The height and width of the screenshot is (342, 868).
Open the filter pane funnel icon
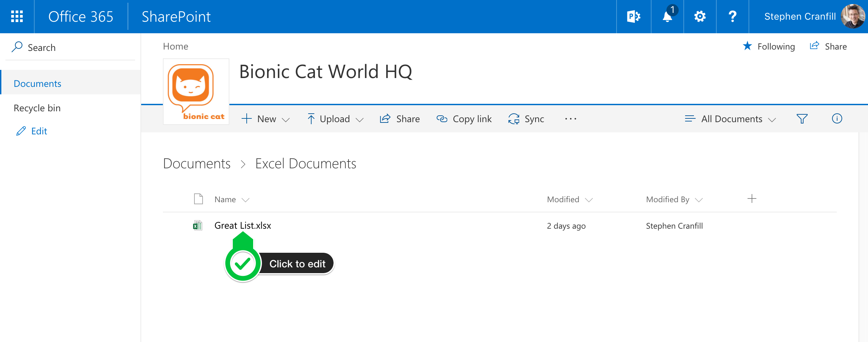[802, 119]
